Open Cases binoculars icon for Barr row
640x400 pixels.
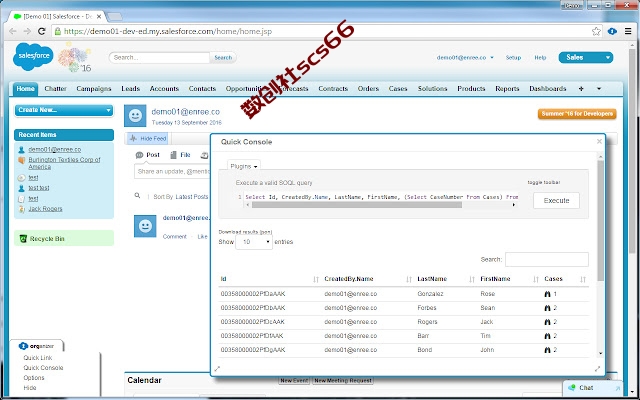click(x=547, y=336)
